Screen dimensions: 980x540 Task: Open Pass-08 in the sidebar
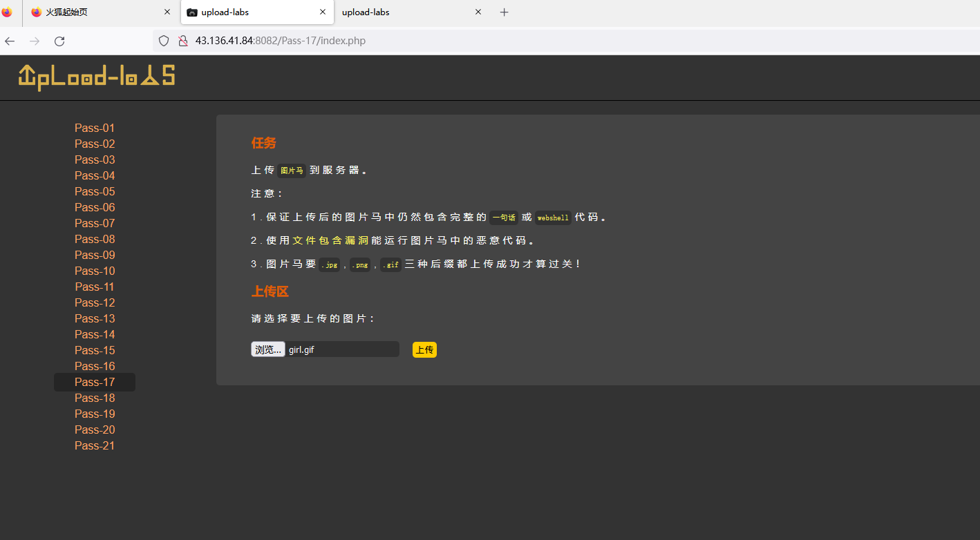point(95,239)
